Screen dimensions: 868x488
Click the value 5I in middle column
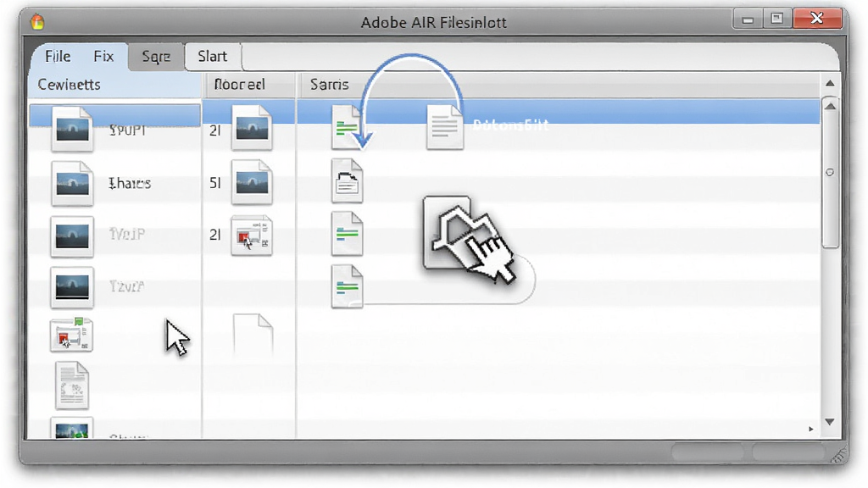coord(214,183)
